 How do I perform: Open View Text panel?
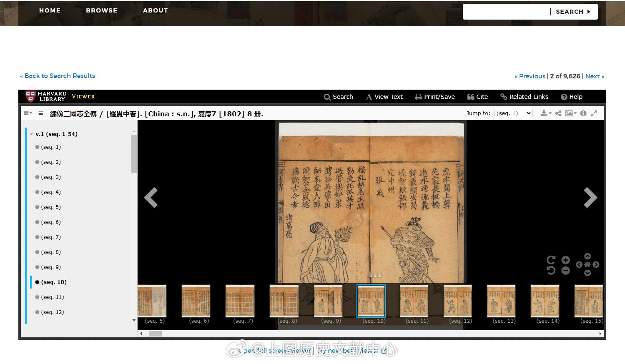coord(384,97)
